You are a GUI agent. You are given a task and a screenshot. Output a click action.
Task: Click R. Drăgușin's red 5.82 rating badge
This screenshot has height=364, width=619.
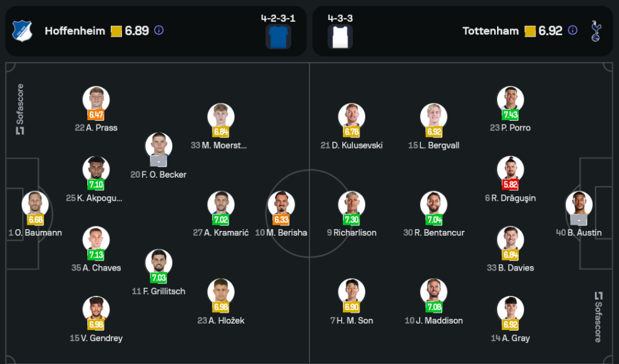tap(511, 184)
